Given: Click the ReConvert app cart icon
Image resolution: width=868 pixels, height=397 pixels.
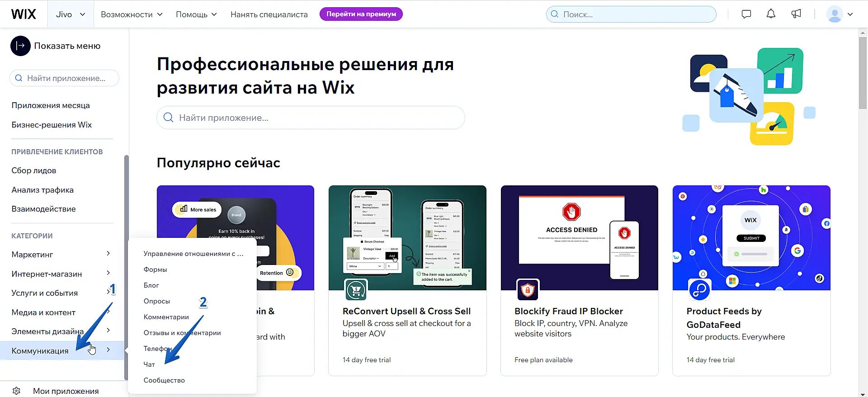Looking at the screenshot, I should pos(356,290).
